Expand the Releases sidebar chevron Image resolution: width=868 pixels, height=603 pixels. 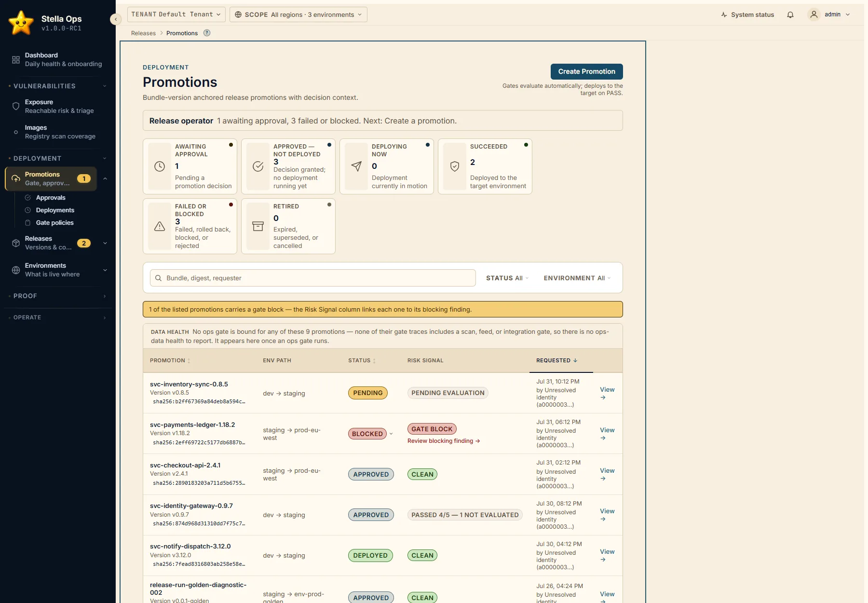tap(105, 243)
